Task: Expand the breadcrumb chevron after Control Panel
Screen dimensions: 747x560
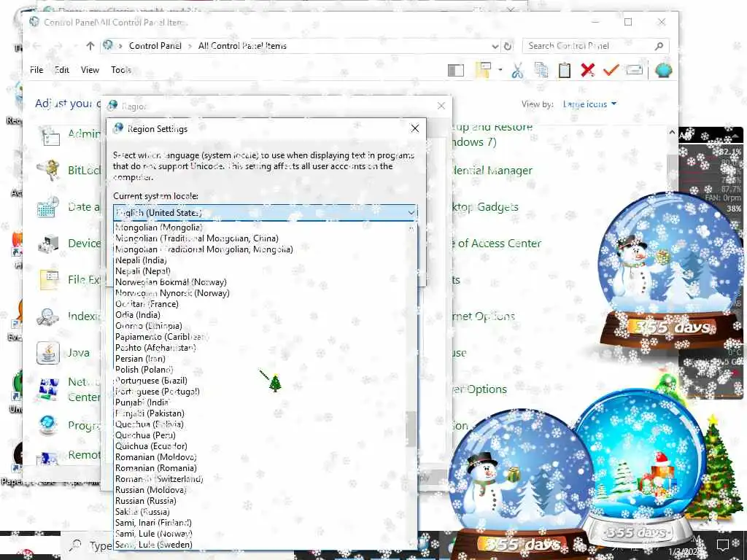Action: click(190, 46)
